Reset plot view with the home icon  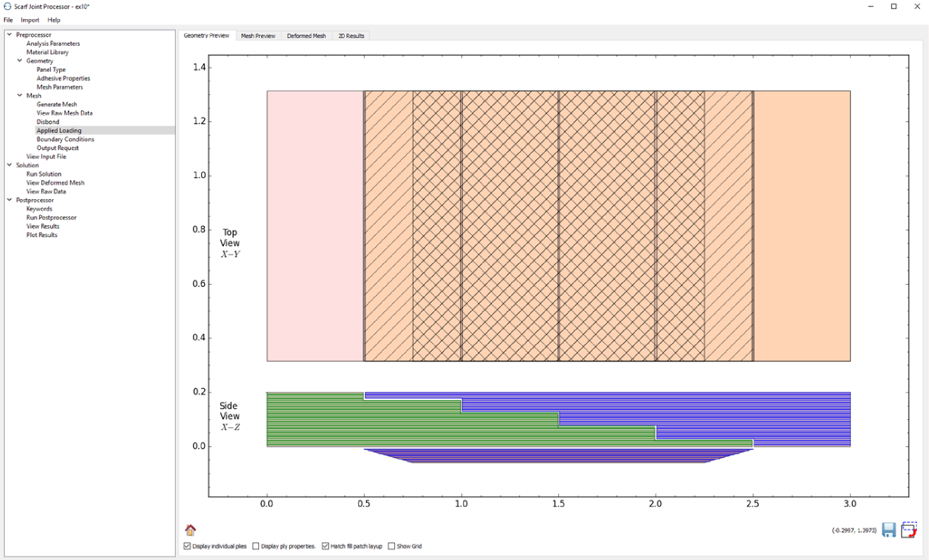[x=190, y=530]
